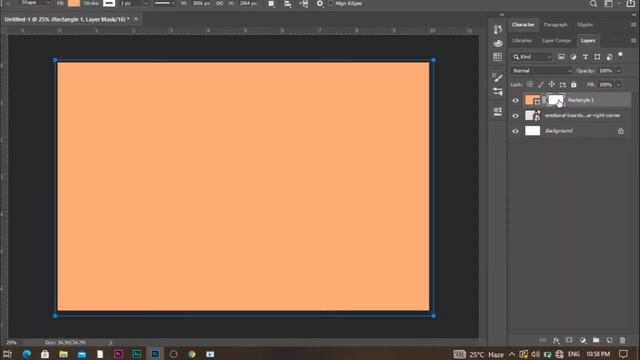Open the History panel icon

(498, 29)
